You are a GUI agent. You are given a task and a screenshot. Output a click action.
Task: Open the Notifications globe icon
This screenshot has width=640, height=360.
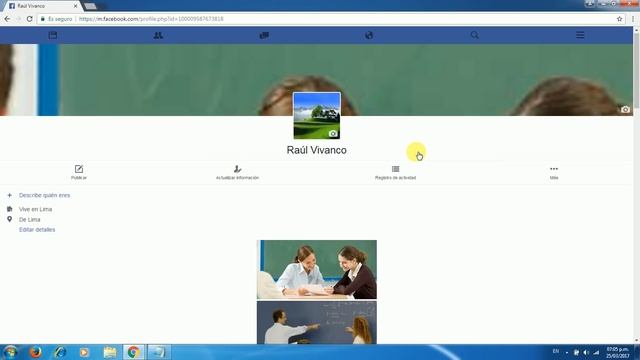tap(369, 35)
